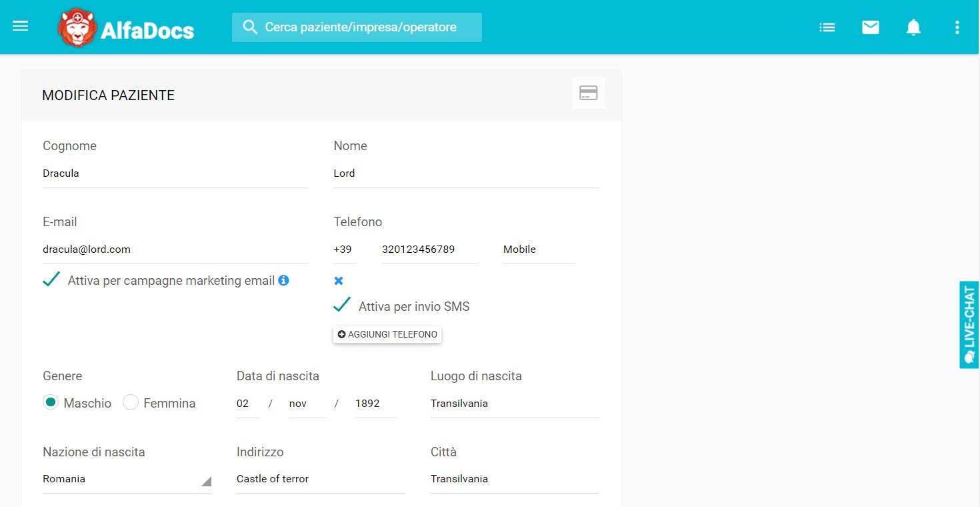Open the Mobile phone type dropdown

coord(538,249)
